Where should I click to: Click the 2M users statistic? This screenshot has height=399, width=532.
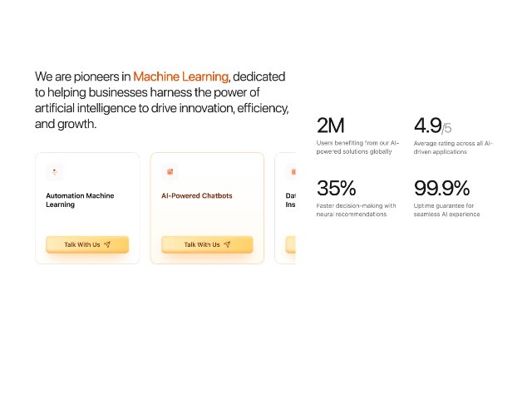pos(330,126)
